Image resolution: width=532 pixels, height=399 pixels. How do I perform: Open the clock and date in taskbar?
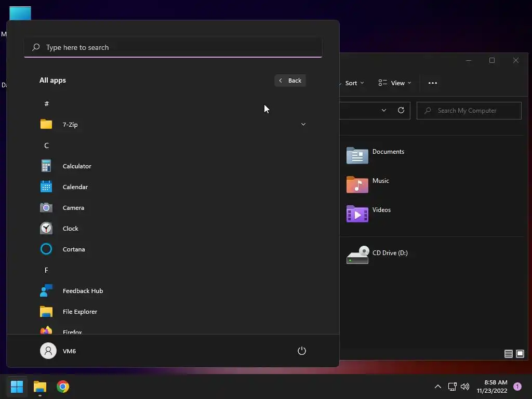coord(492,387)
